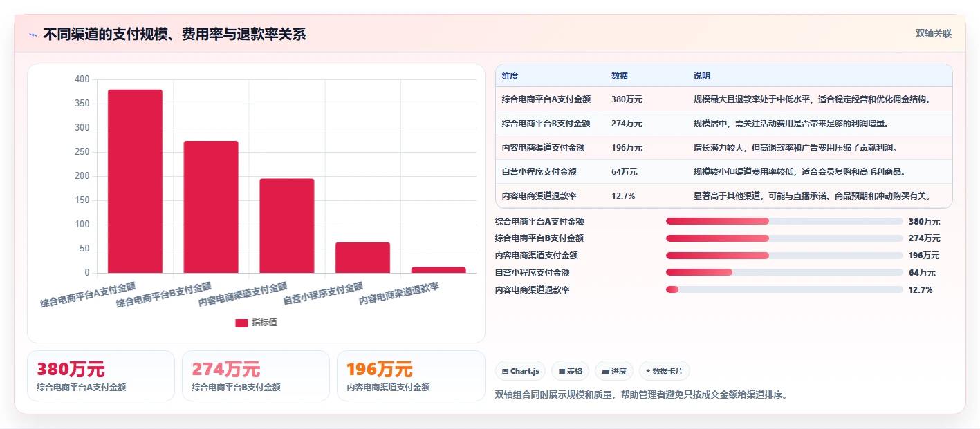Click the 内容电商渠道退款率 bar in chart

pos(438,270)
